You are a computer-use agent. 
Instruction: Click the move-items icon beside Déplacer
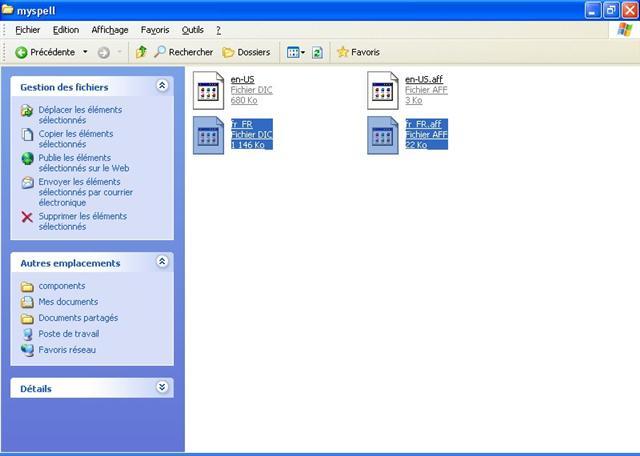coord(27,110)
